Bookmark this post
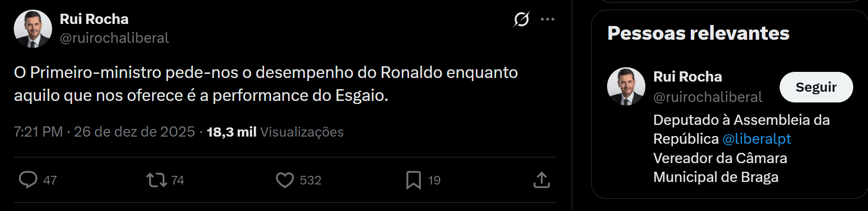868x211 pixels. click(413, 180)
